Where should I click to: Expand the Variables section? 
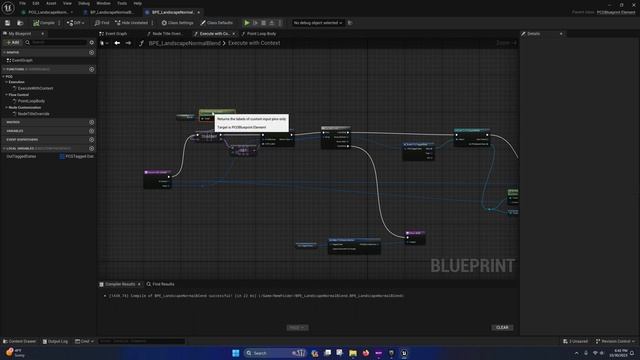click(15, 131)
